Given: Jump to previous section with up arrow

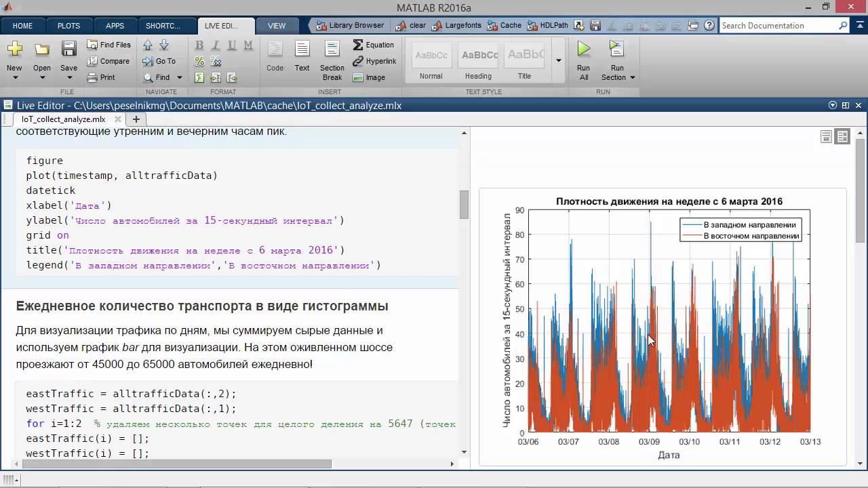Looking at the screenshot, I should 148,45.
